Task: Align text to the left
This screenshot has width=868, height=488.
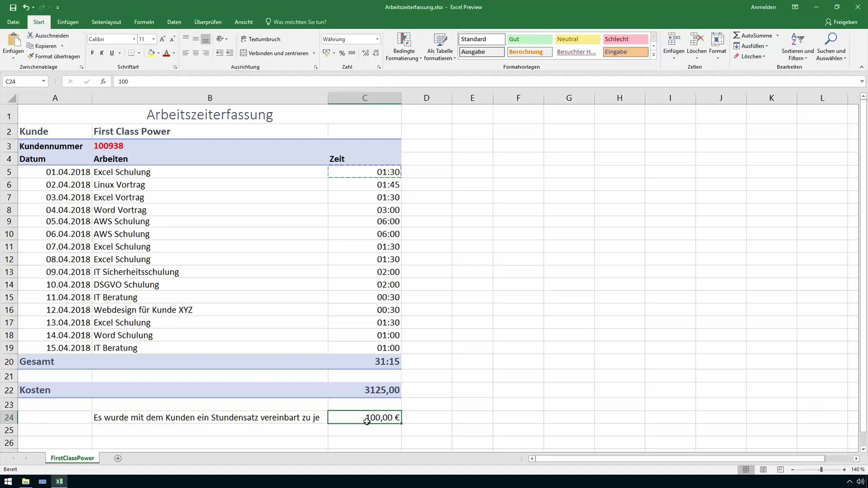Action: 185,53
